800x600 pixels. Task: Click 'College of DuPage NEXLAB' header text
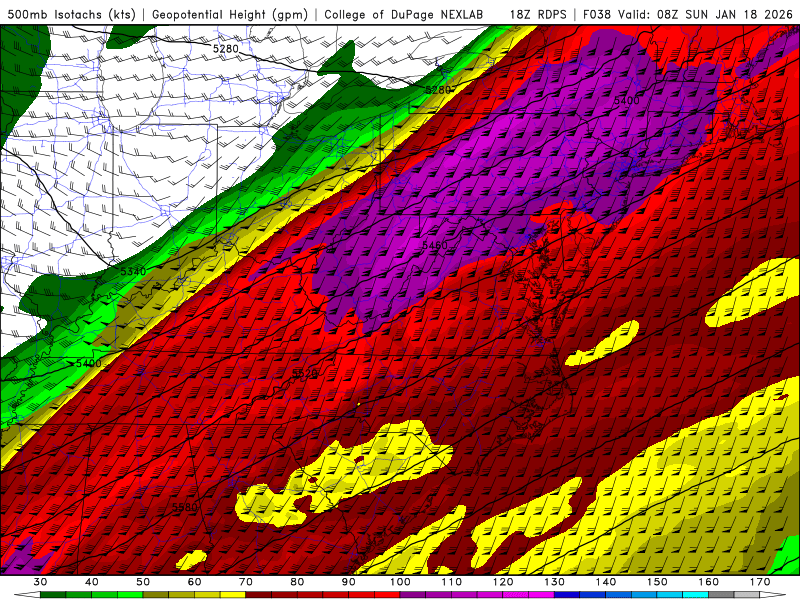pos(404,14)
